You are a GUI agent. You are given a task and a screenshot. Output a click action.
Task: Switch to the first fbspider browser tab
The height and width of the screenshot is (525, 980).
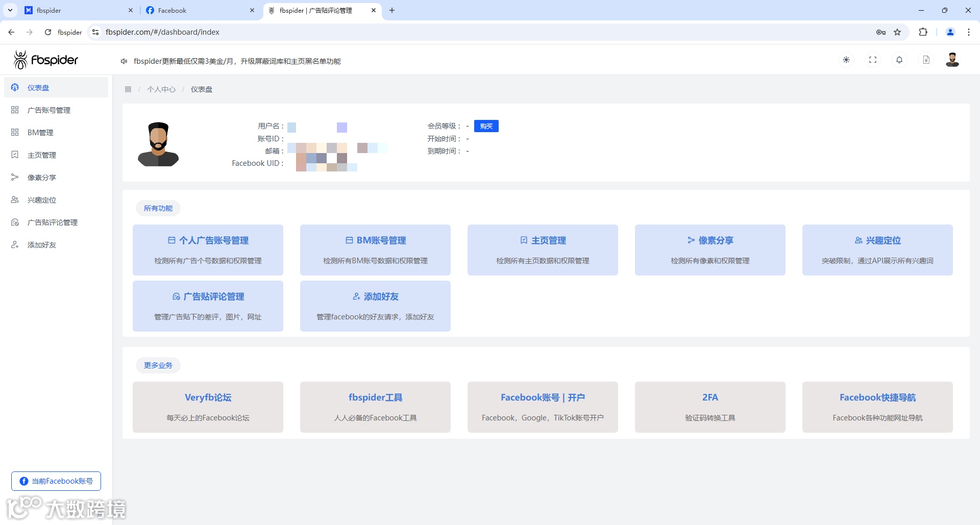pos(79,10)
